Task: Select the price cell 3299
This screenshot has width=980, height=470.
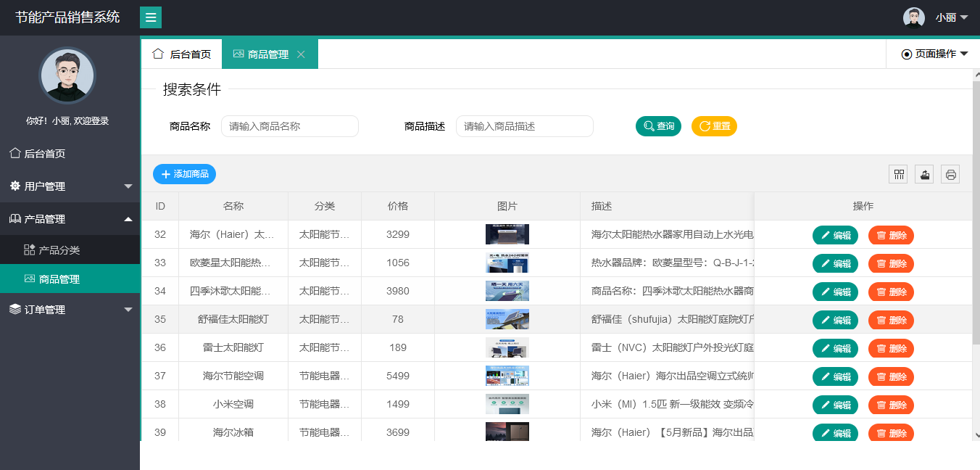Action: [x=398, y=234]
